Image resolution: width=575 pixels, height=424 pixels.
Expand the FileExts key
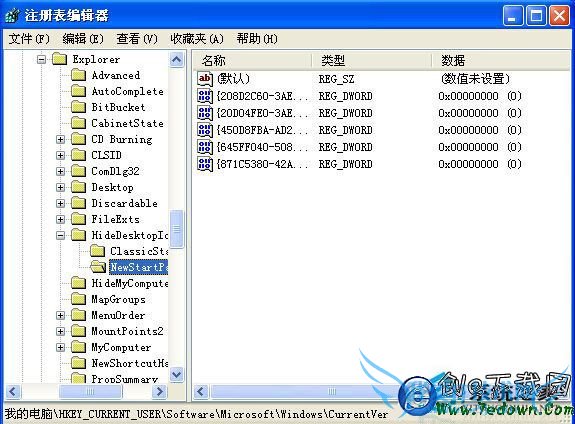[x=61, y=219]
